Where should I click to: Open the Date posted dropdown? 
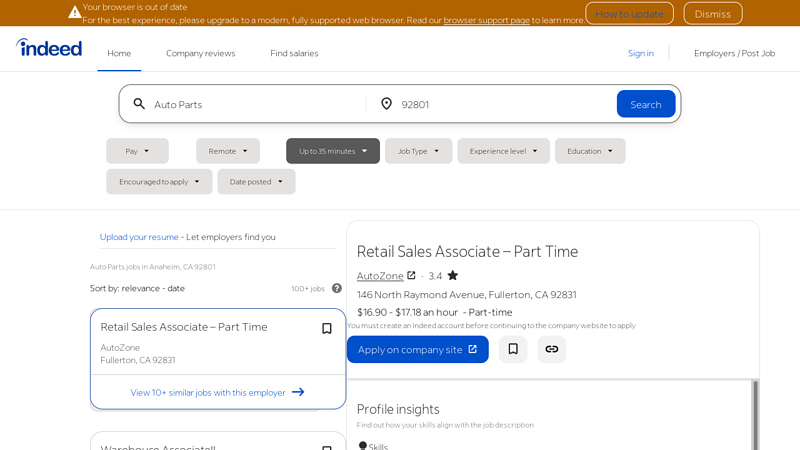point(256,181)
